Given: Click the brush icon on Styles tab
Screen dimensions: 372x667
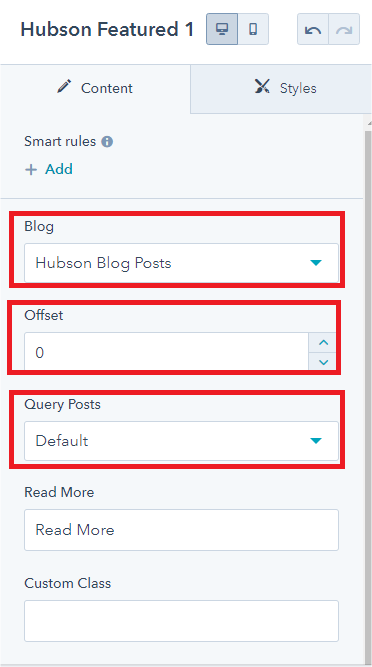Looking at the screenshot, I should (x=262, y=86).
